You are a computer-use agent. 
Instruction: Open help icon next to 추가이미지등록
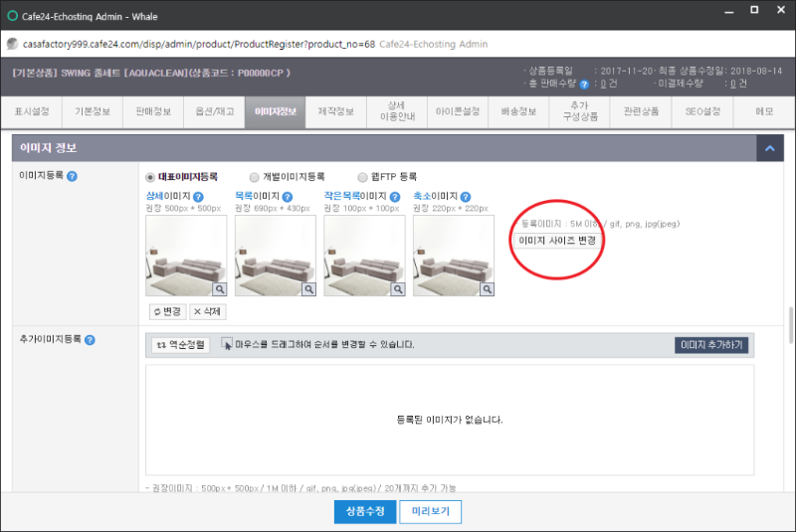click(x=90, y=340)
